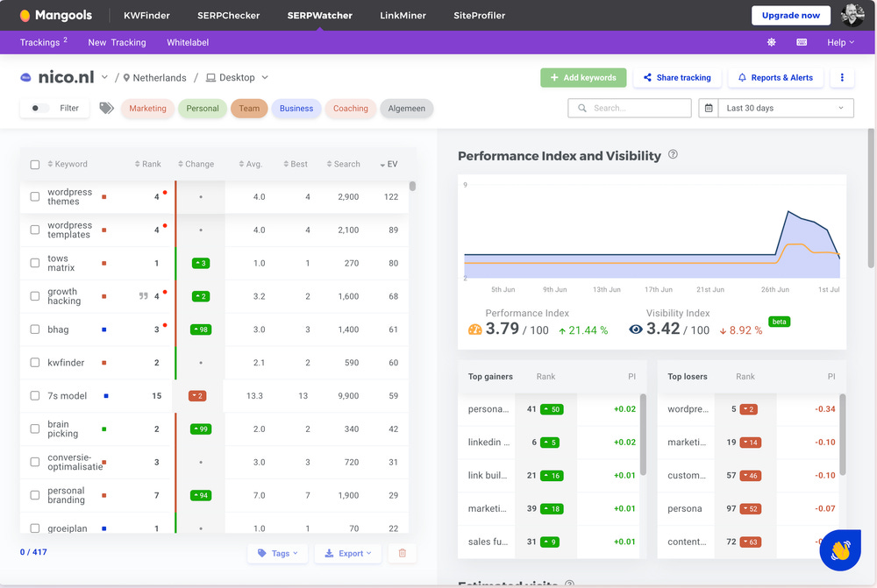Sort by the Search column header
Screen dimensions: 877x588
coord(344,165)
